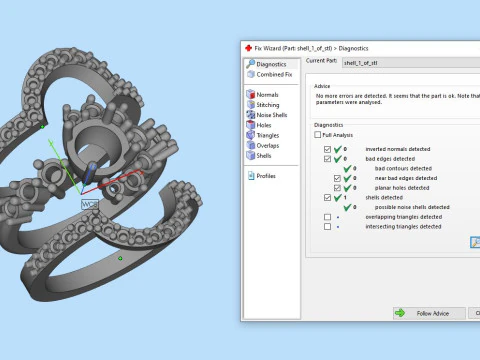Screen dimensions: 480x360
Task: Click the magnifier update icon in Diagnostics
Action: coord(475,242)
